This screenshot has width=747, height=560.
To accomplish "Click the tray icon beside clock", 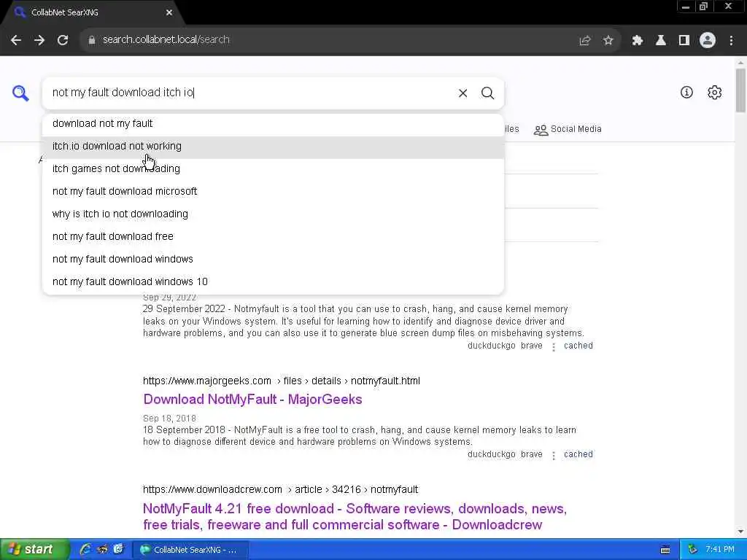I will 693,550.
